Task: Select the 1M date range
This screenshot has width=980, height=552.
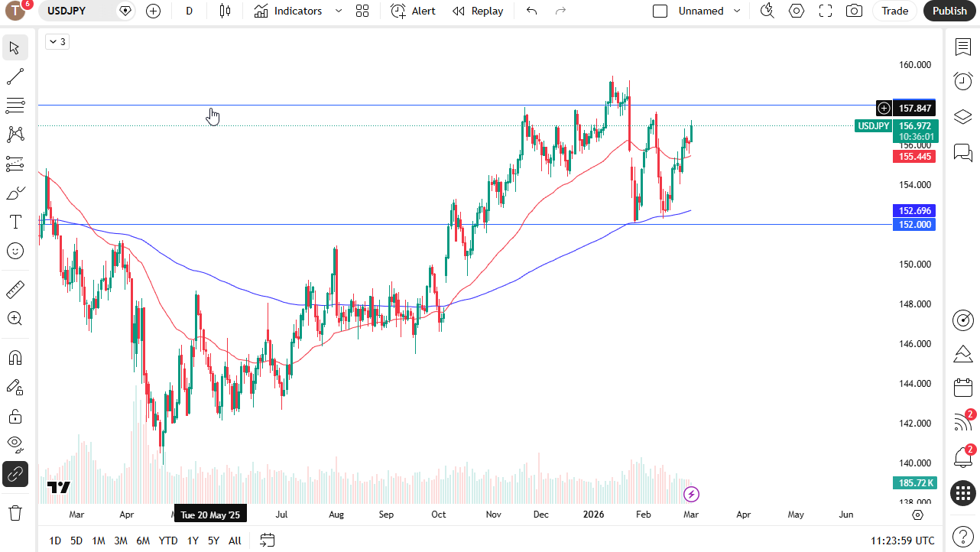Action: coord(99,541)
